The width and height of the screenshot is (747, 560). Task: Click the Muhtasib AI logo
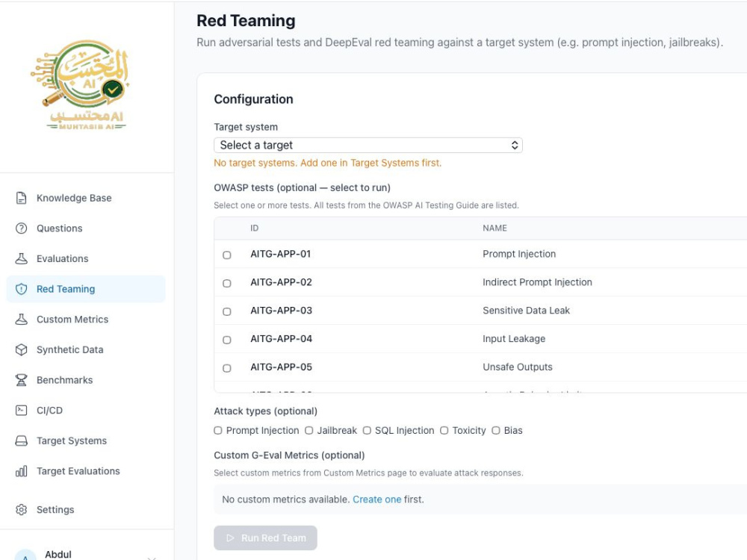tap(80, 85)
